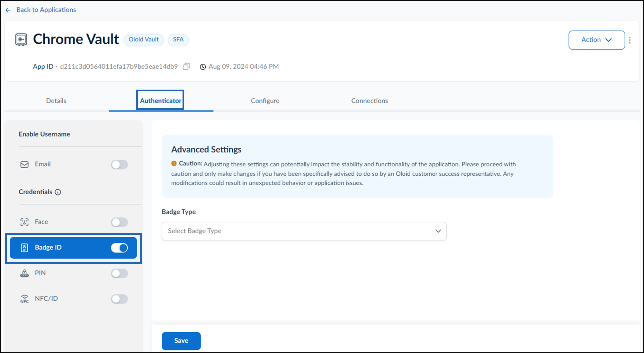The width and height of the screenshot is (644, 353).
Task: Click the Credentials info icon
Action: point(58,192)
